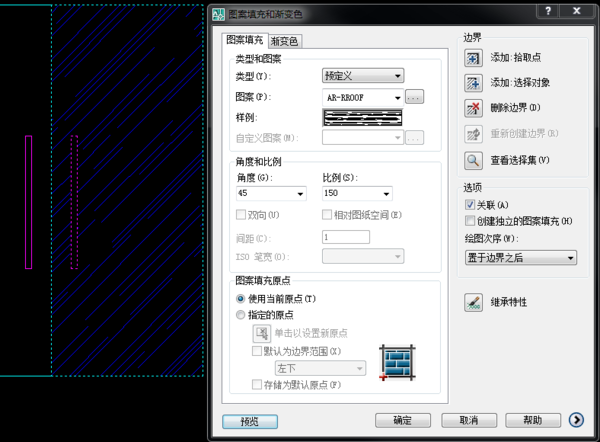Switch to the 图案填充 tab
600x442 pixels.
tap(245, 40)
